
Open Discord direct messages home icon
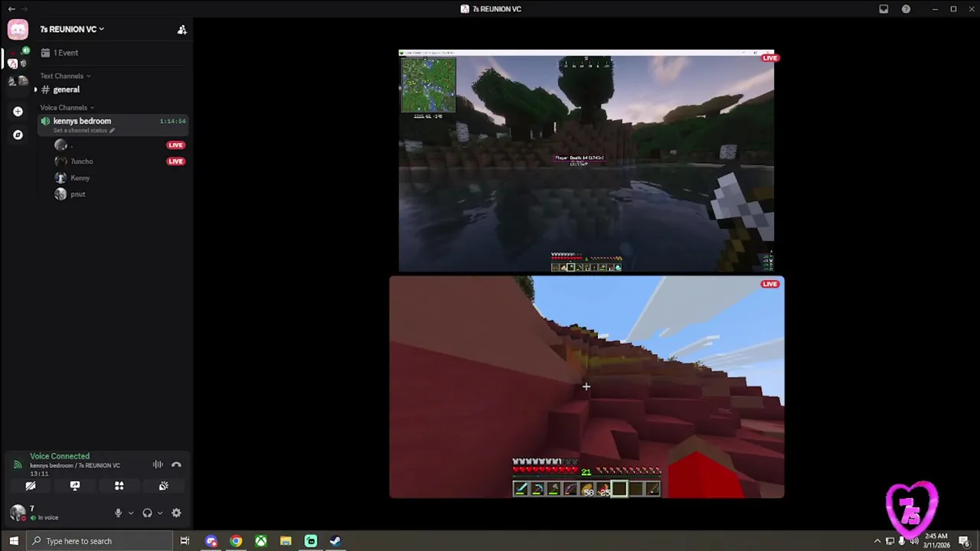click(18, 30)
